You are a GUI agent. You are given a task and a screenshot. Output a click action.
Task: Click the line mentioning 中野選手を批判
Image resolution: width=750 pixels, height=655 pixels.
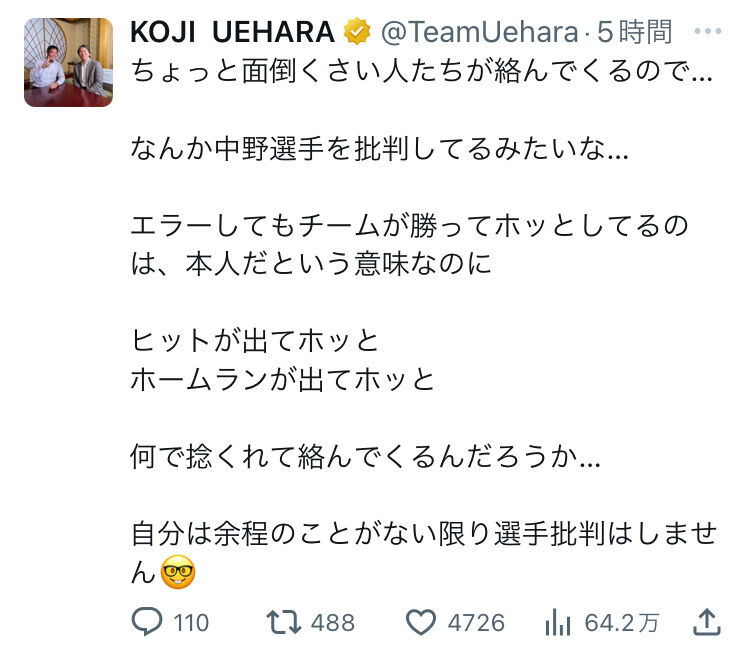[379, 150]
